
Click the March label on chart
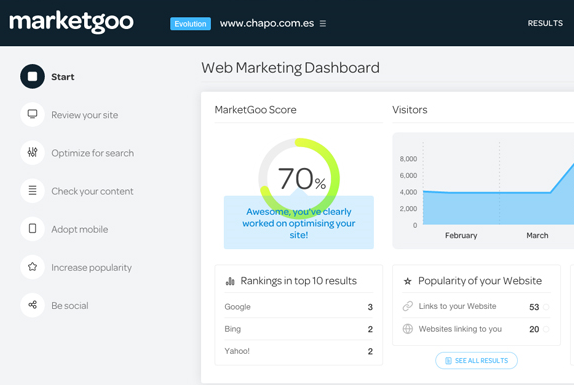[x=537, y=235]
